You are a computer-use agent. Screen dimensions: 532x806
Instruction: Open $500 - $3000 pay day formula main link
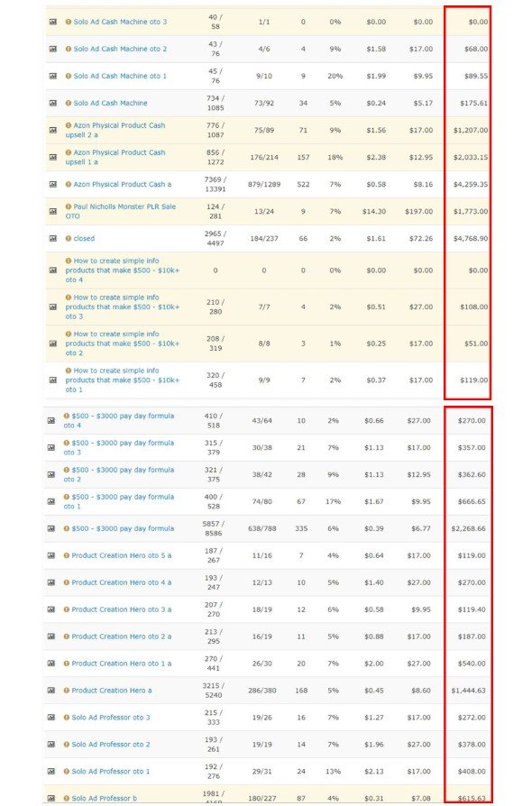123,528
